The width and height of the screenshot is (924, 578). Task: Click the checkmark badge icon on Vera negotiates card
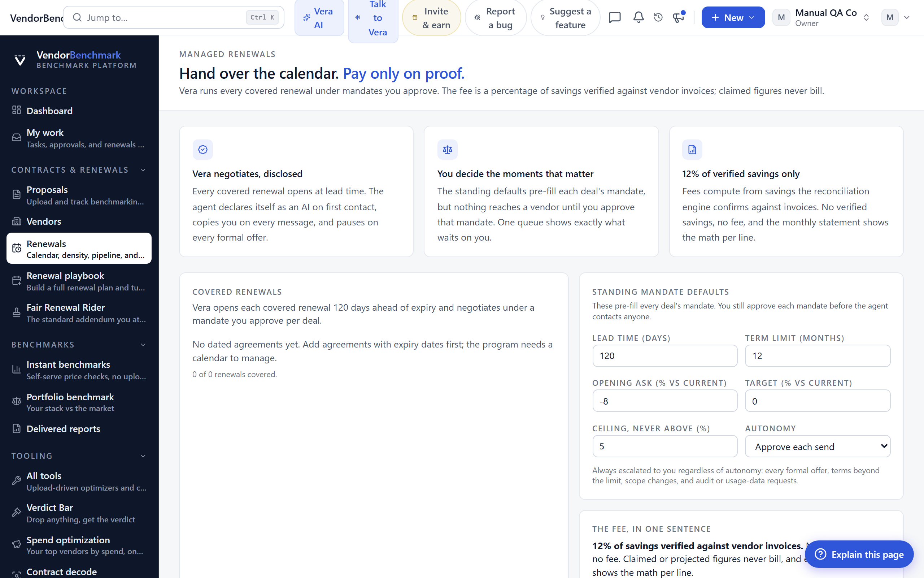[203, 150]
